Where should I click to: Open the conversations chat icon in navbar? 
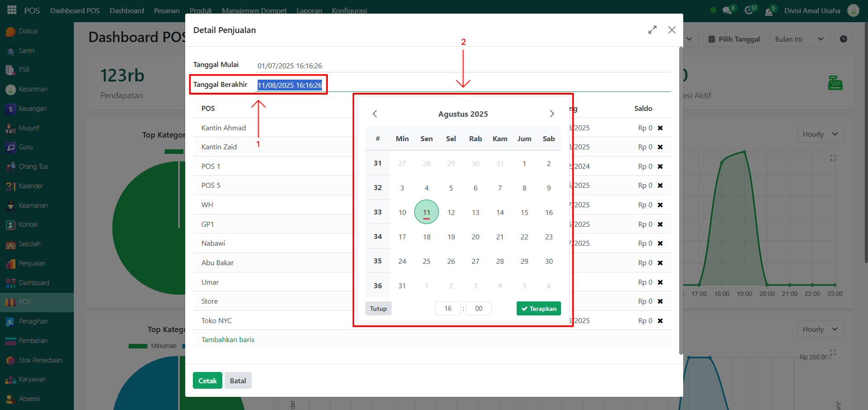click(x=727, y=10)
